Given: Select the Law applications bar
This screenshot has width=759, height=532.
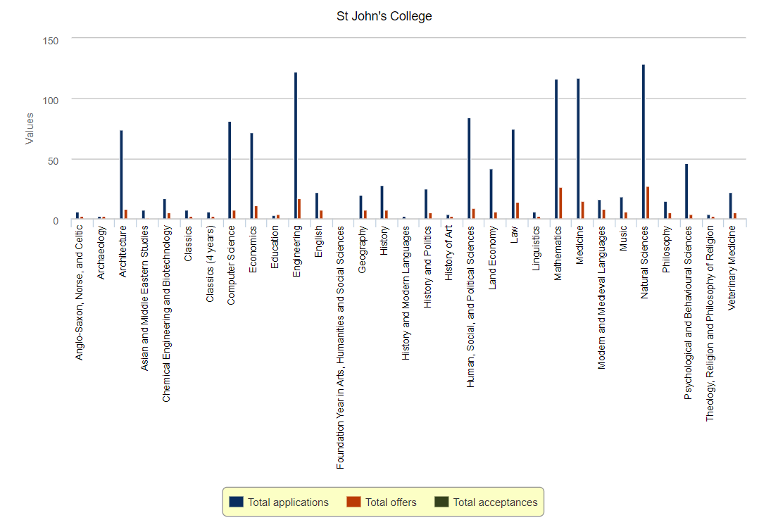Looking at the screenshot, I should pos(513,174).
